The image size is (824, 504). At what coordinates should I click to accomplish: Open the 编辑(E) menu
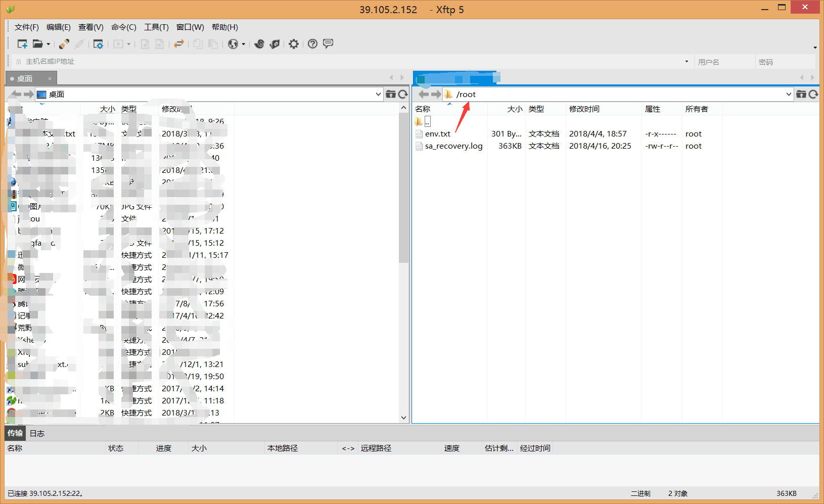coord(59,27)
